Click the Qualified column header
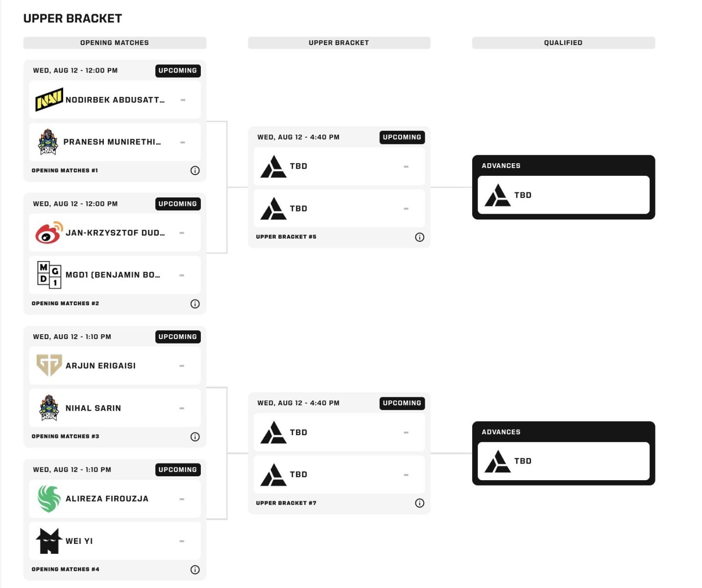The height and width of the screenshot is (588, 702). 563,43
